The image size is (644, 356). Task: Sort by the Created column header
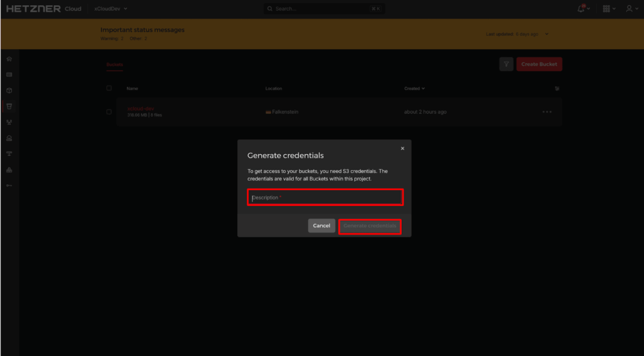tap(414, 89)
